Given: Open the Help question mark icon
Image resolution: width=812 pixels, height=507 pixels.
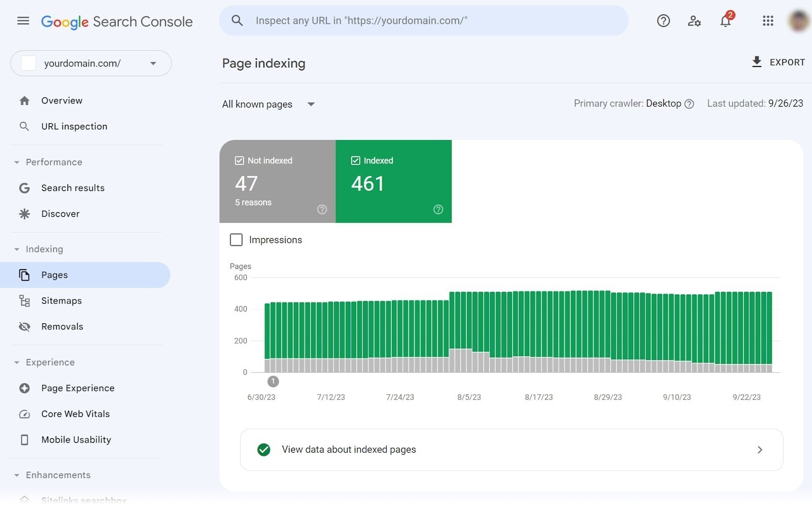Looking at the screenshot, I should (663, 21).
